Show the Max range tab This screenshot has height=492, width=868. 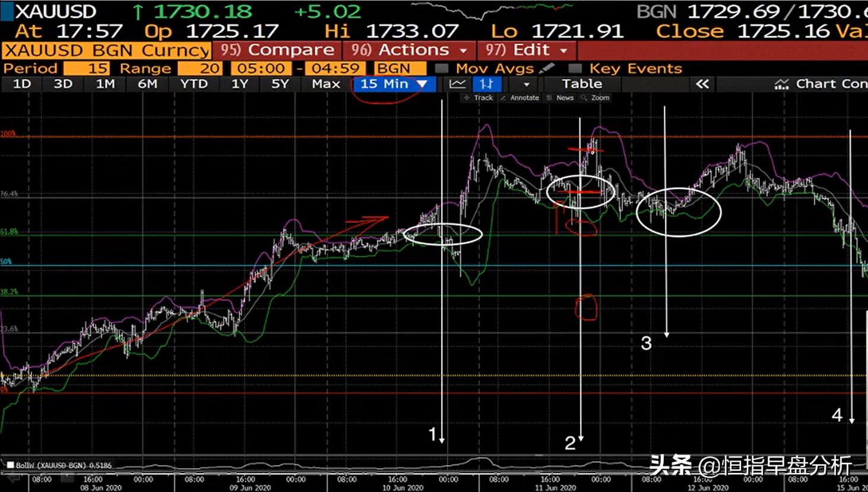coord(326,84)
